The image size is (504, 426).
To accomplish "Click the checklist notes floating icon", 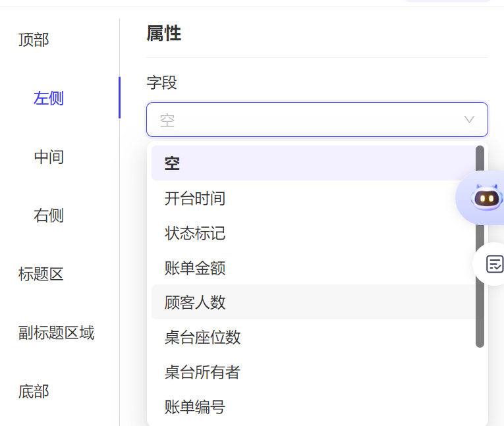I will pos(494,264).
